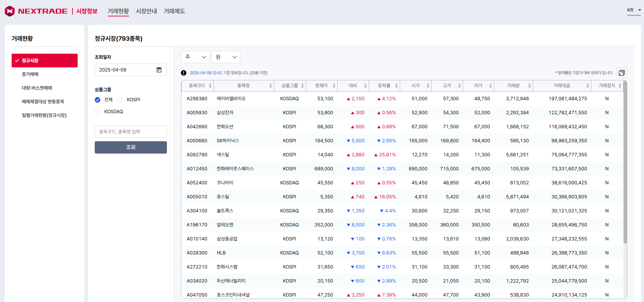Sort by 고가 column arrows
This screenshot has height=302, width=644.
pos(459,86)
